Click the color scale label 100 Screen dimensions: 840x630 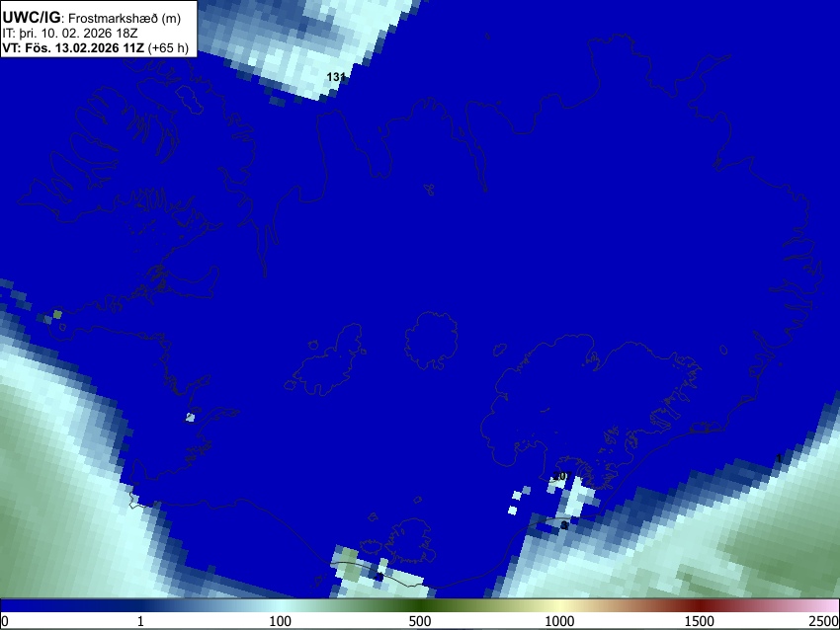click(x=280, y=621)
